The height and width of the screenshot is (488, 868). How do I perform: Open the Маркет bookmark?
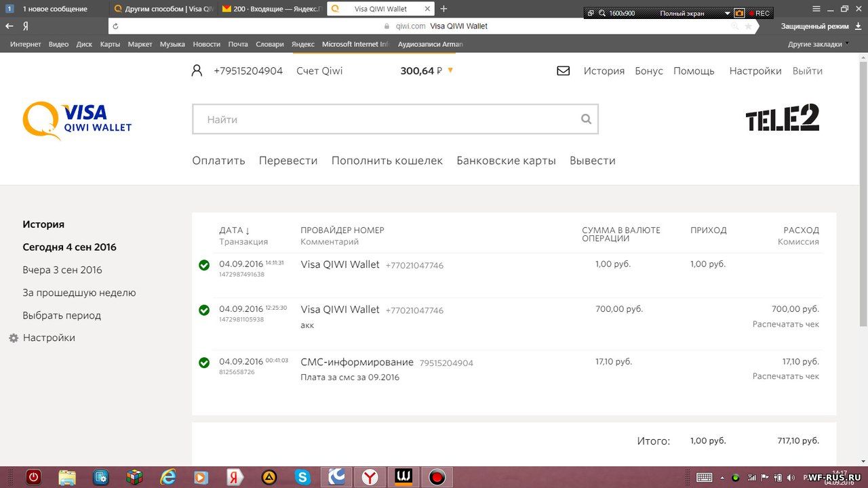(x=140, y=44)
